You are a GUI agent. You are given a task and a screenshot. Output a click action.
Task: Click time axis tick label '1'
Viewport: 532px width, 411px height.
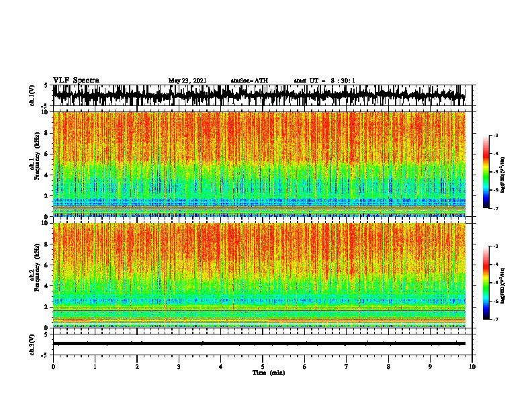95,367
